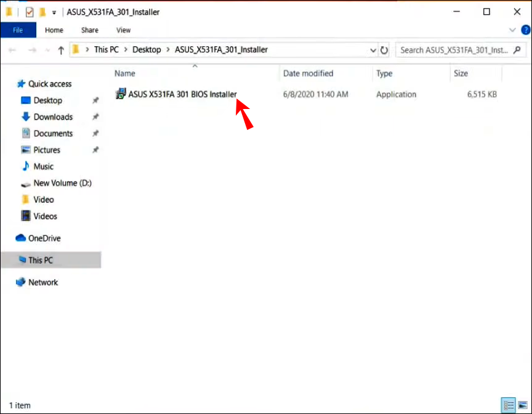Sort files by Name column
The image size is (532, 414).
(125, 73)
